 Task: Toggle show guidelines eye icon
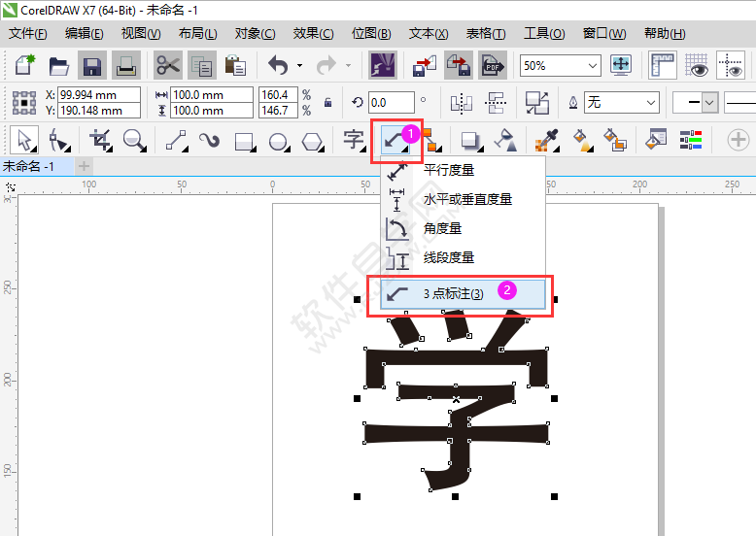pyautogui.click(x=731, y=65)
